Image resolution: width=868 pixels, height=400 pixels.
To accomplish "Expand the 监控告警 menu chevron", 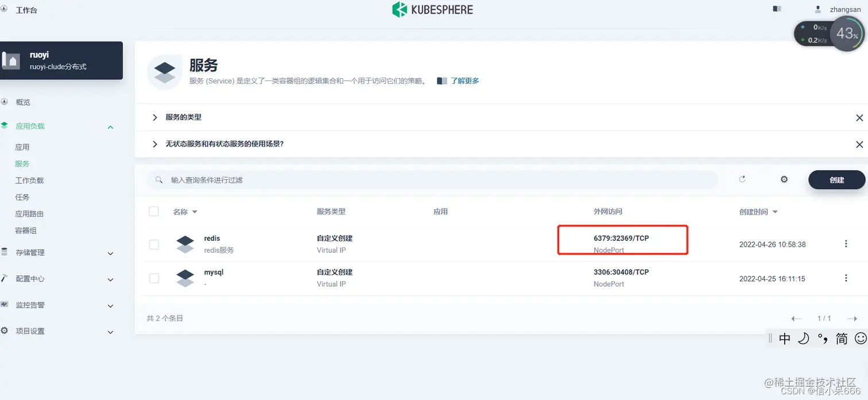I will point(111,306).
